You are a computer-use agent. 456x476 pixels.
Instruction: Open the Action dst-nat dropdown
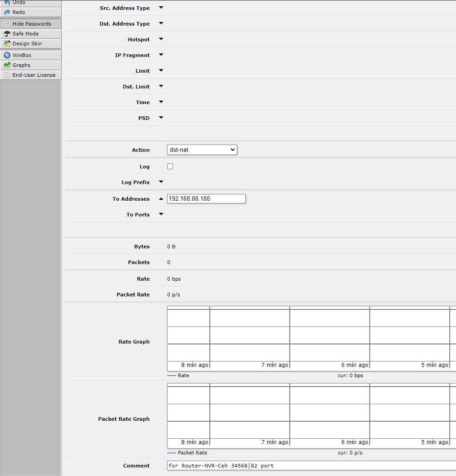202,150
